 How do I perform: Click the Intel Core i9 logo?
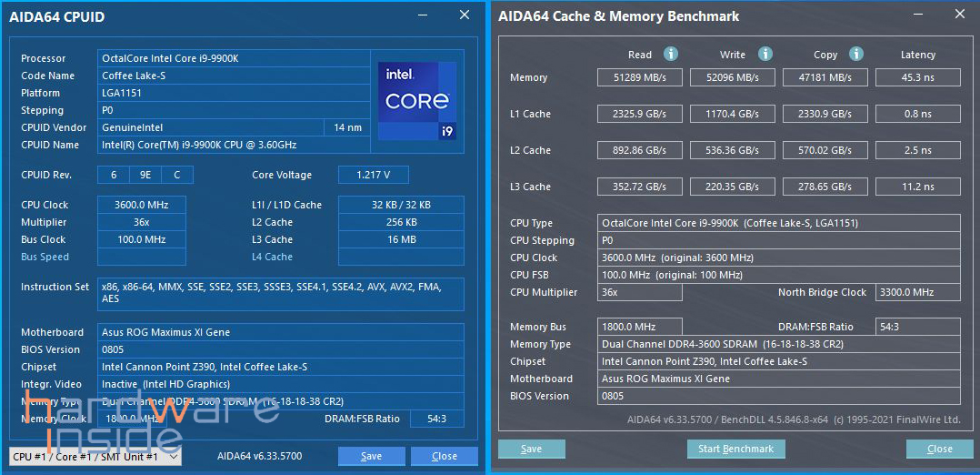[417, 101]
